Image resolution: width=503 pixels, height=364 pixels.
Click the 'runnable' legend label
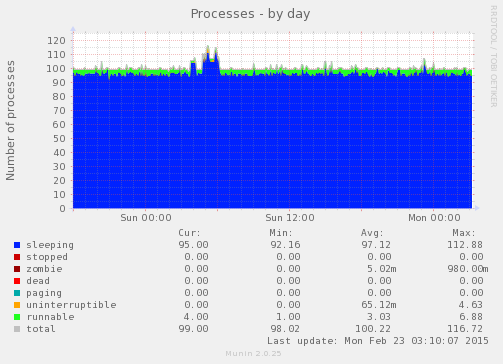click(50, 317)
